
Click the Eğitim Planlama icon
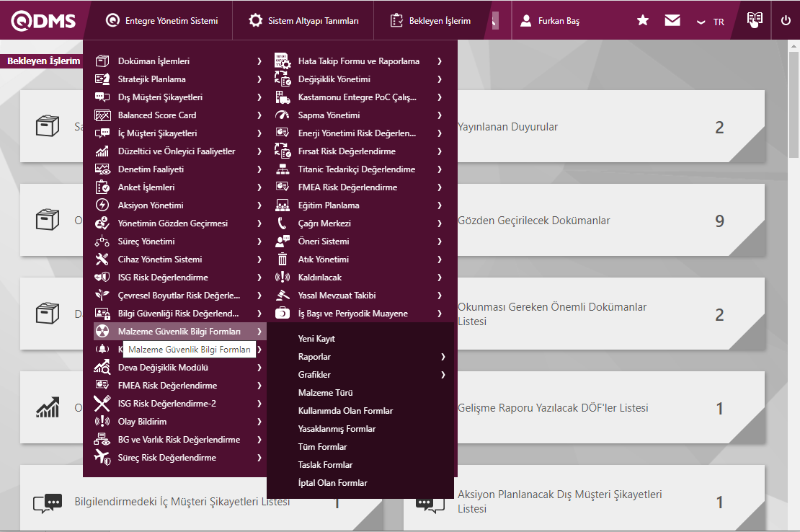click(283, 205)
